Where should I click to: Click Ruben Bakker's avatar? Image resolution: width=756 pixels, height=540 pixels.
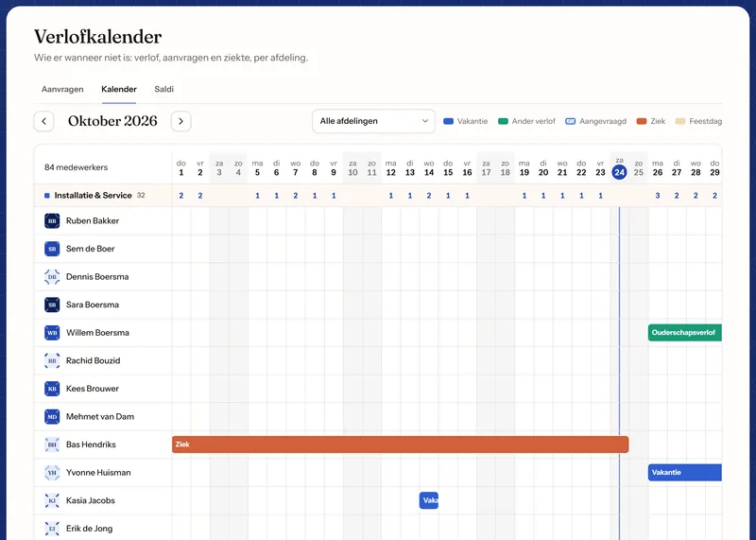tap(52, 221)
